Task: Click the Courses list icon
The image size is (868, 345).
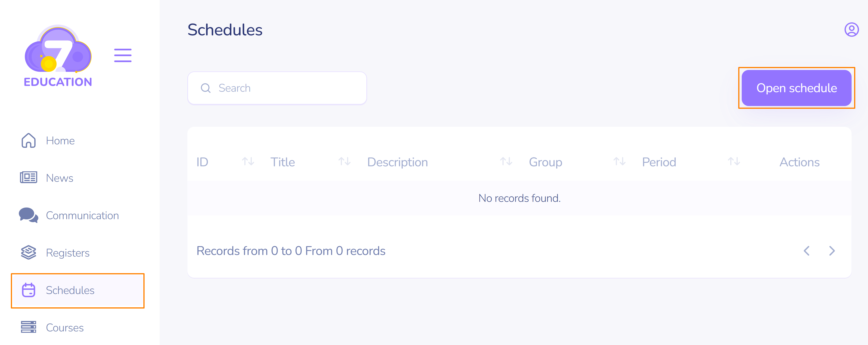Action: click(29, 327)
